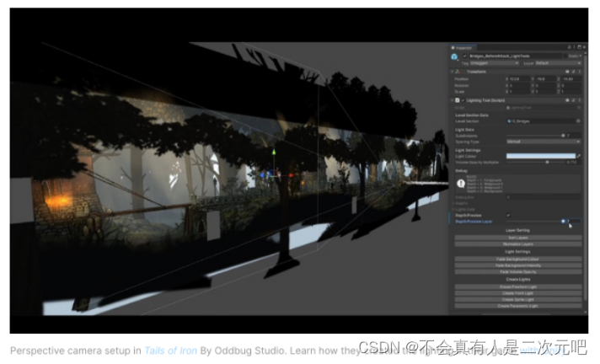Image resolution: width=600 pixels, height=364 pixels.
Task: Click the red X-axis gizmo handle
Action: click(292, 175)
